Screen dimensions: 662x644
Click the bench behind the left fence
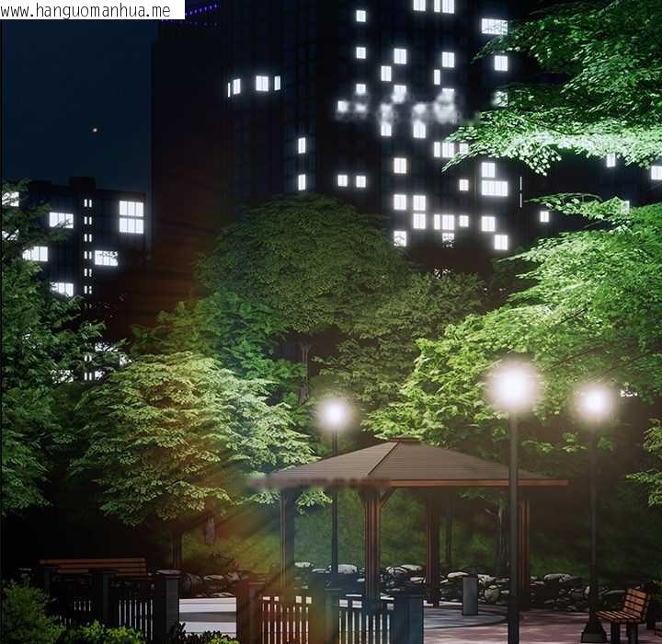(x=94, y=567)
